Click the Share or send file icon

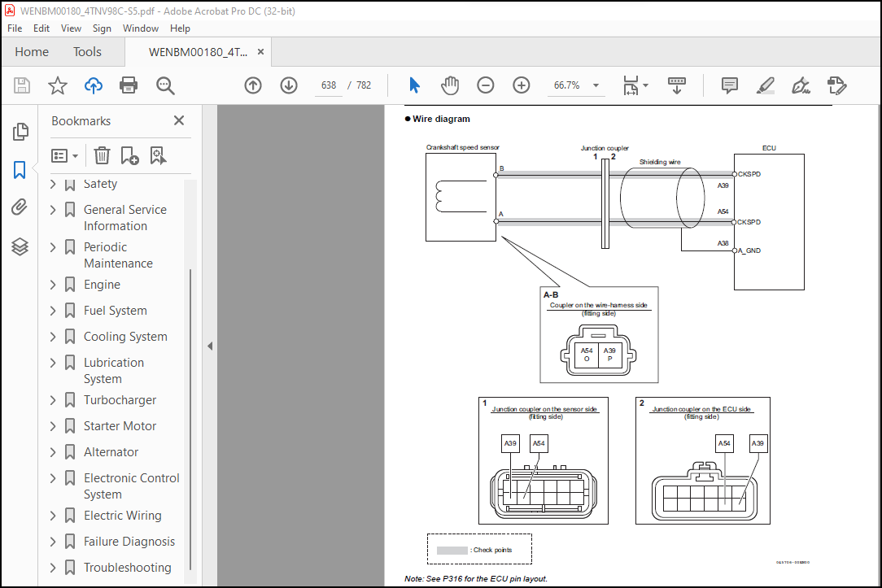pyautogui.click(x=836, y=85)
